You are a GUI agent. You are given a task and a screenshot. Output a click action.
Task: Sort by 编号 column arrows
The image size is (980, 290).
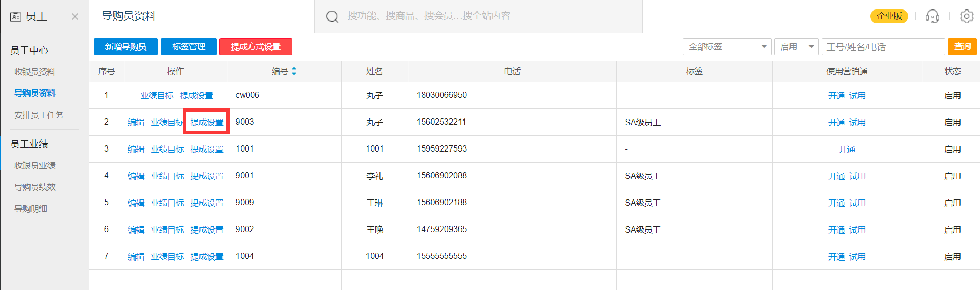[x=294, y=71]
